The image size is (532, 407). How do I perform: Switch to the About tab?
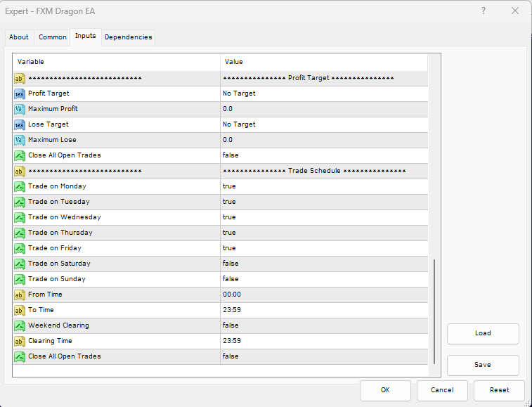click(19, 37)
